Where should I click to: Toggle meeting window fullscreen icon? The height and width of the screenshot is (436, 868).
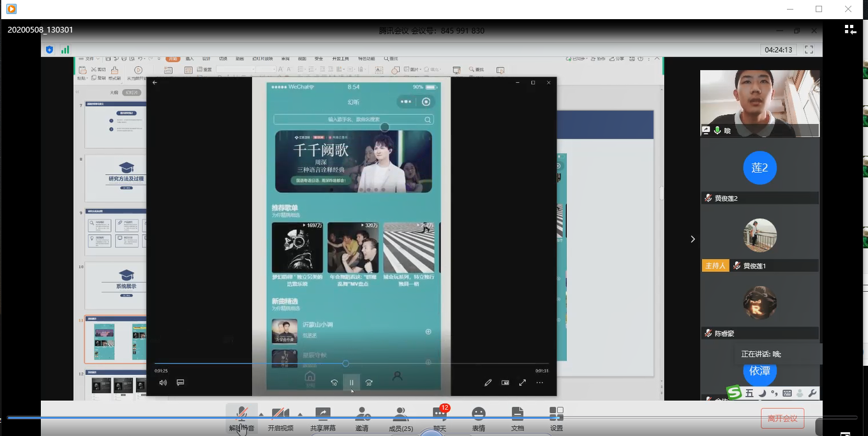pos(809,50)
